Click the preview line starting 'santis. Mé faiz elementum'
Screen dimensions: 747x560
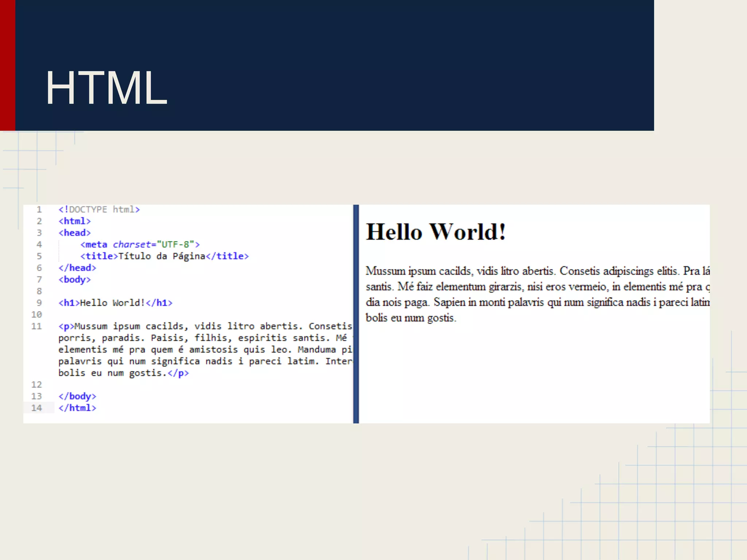[538, 287]
